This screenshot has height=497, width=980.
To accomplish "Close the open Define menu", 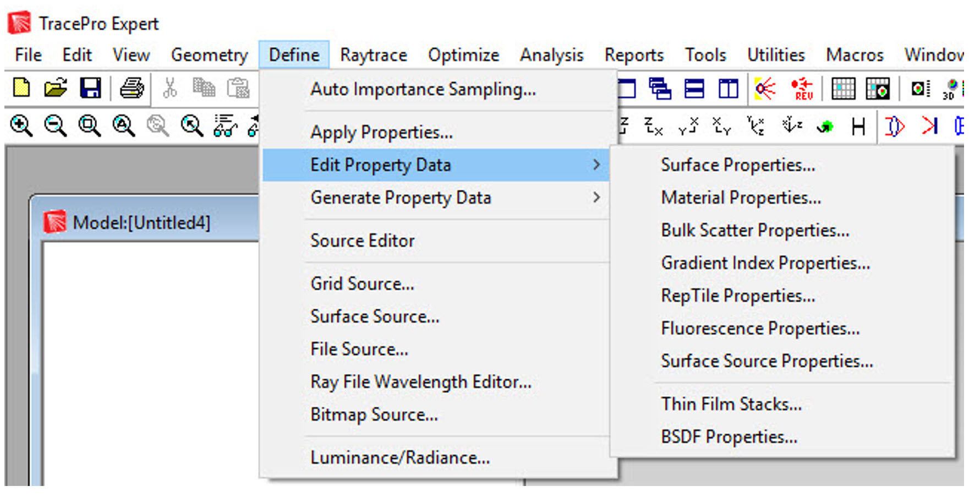I will point(294,54).
